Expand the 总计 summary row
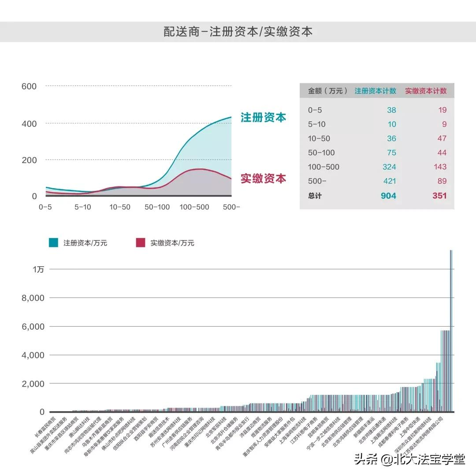 [315, 196]
